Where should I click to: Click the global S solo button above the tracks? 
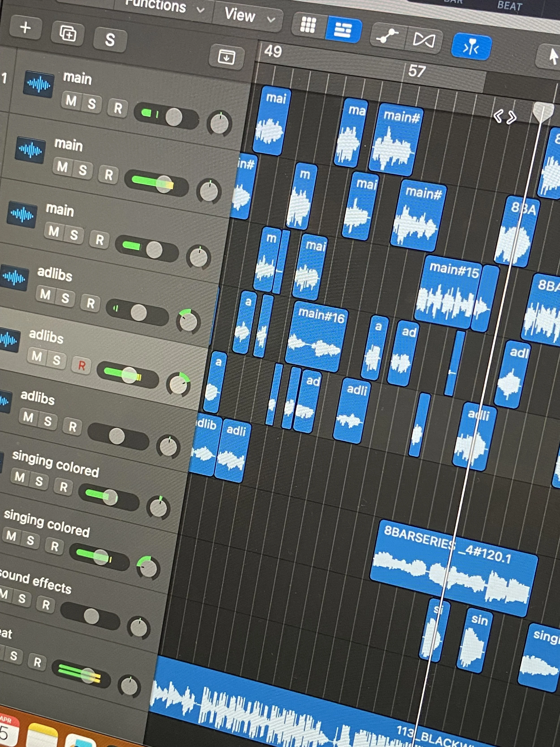click(x=110, y=40)
